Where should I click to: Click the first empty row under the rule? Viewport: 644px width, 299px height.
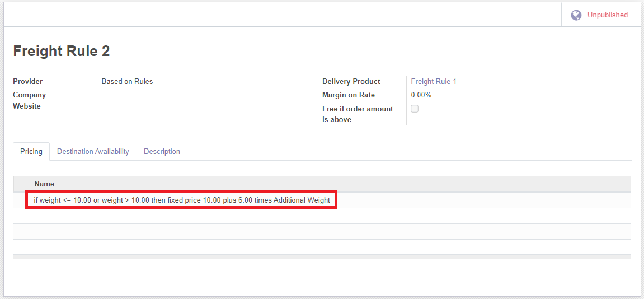click(322, 216)
